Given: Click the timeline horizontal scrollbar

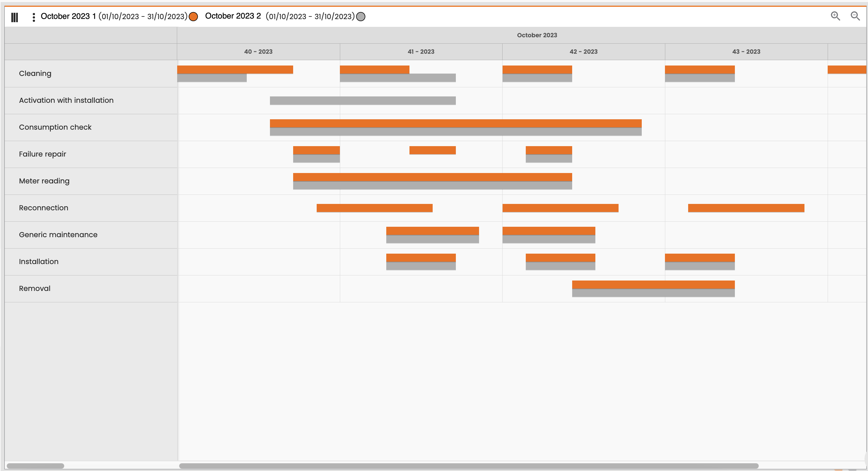Looking at the screenshot, I should [x=469, y=466].
